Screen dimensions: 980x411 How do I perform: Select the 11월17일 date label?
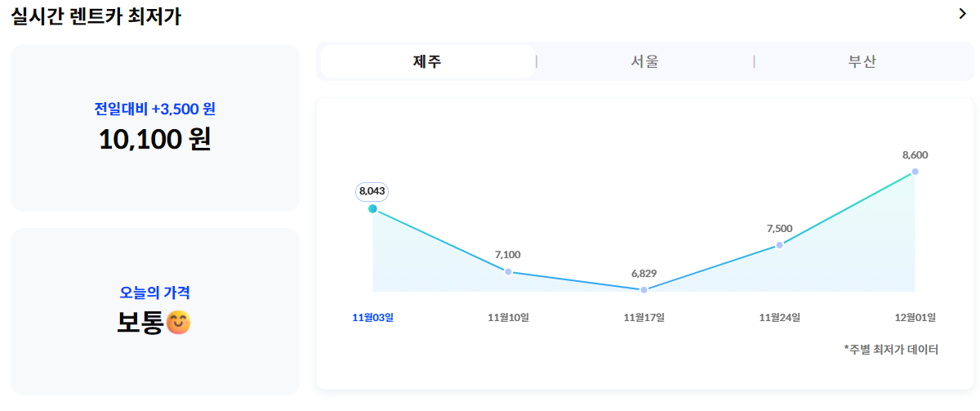pos(644,317)
